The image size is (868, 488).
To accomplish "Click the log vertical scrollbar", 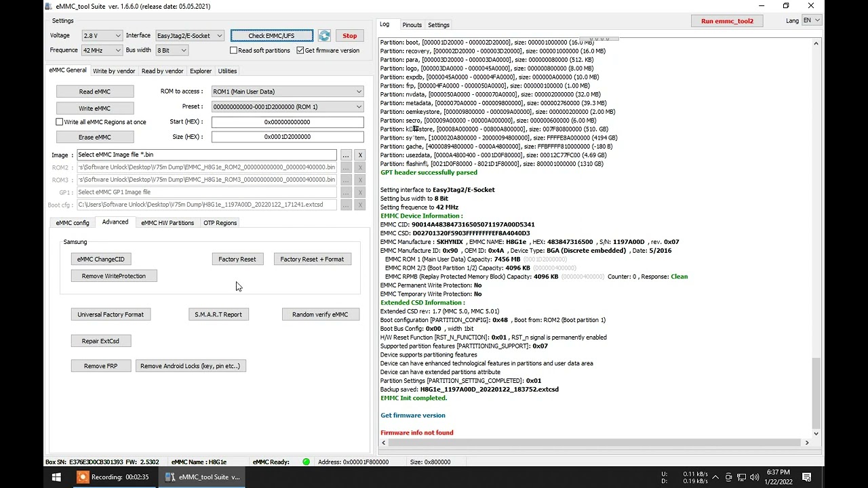I will (x=816, y=393).
